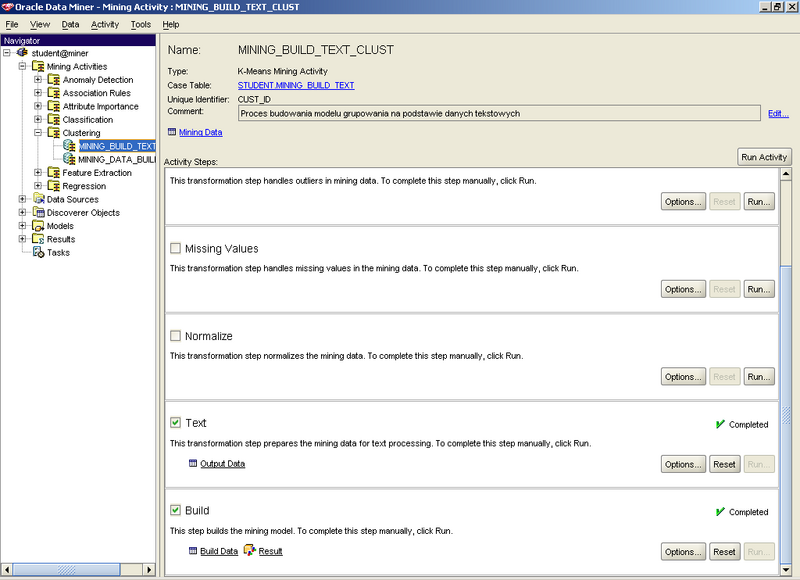Image resolution: width=800 pixels, height=580 pixels.
Task: Click the Tasks icon in navigator
Action: coord(38,253)
